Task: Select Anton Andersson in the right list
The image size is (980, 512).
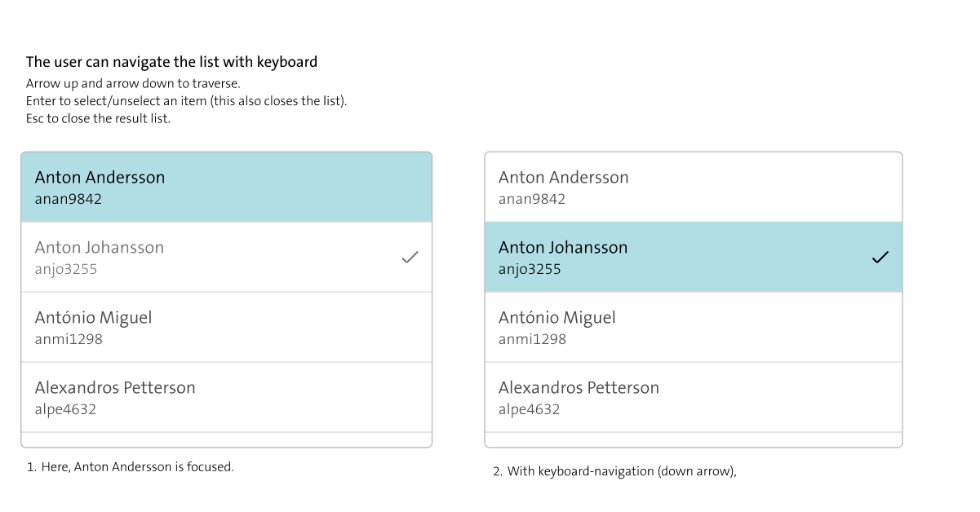Action: point(563,178)
